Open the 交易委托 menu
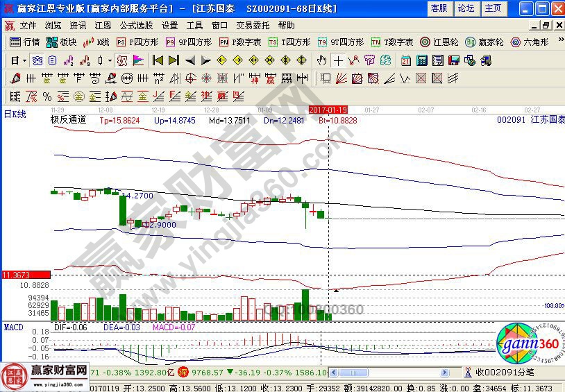The width and height of the screenshot is (565, 392). [x=253, y=25]
